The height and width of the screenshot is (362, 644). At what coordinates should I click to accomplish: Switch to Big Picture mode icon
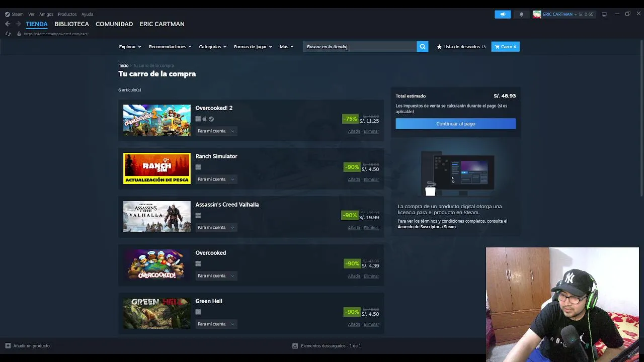pos(604,14)
